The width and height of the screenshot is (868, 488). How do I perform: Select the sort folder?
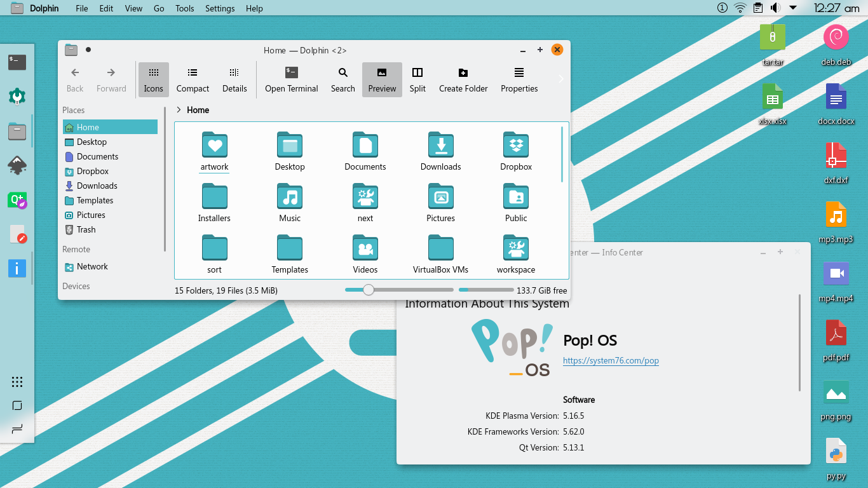click(x=215, y=254)
